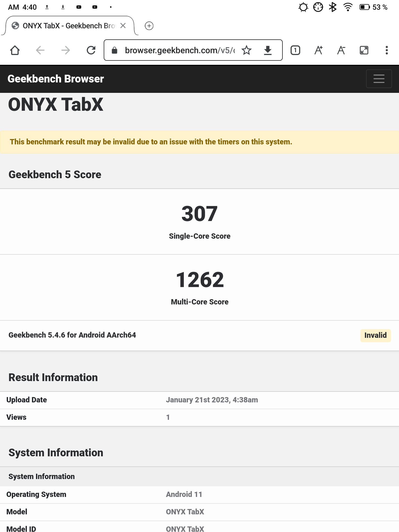The image size is (399, 532).
Task: Click the Upload Date label
Action: 27,400
